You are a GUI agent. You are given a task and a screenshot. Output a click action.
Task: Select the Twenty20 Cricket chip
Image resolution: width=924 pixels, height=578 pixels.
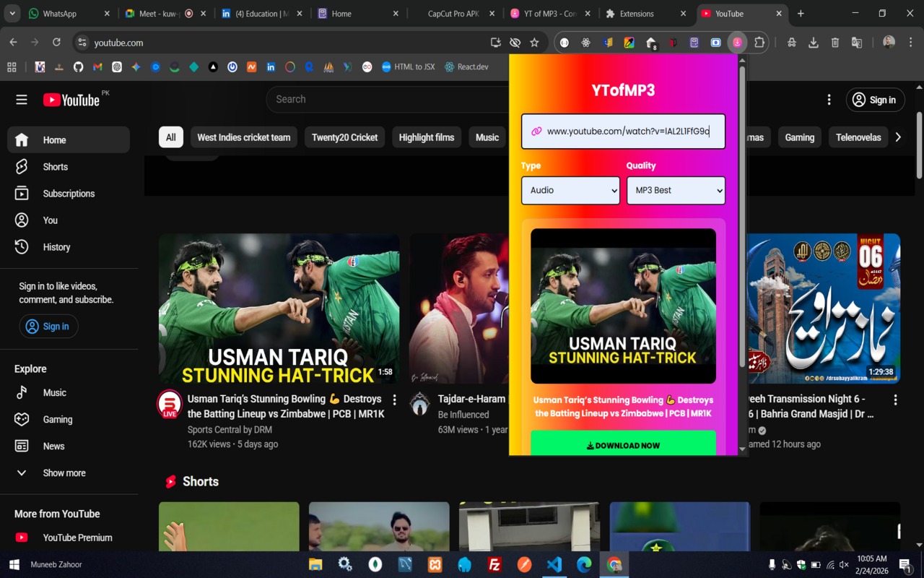345,137
